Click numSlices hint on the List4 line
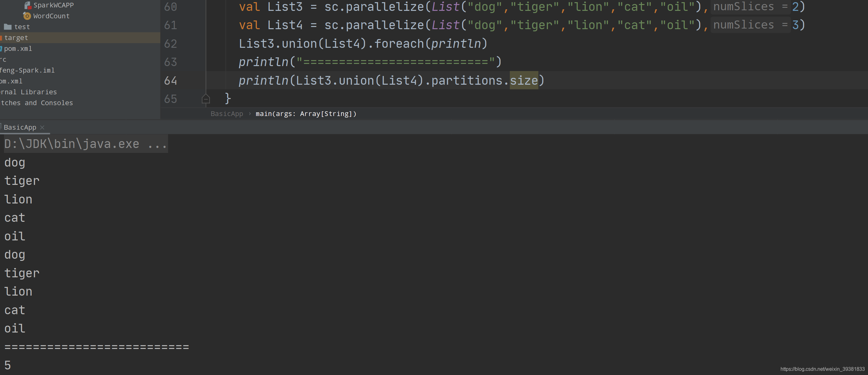The image size is (868, 375). point(750,25)
